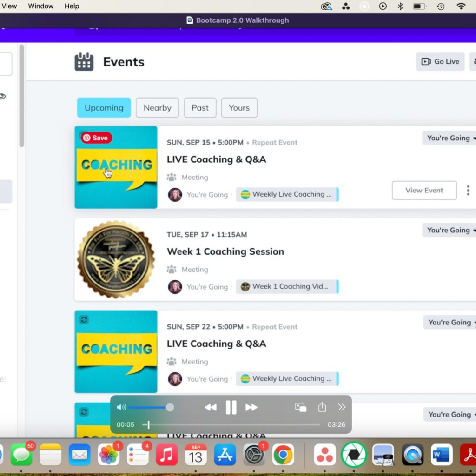Click the Pinterest Save badge on the Coaching thumbnail
Viewport: 476px width, 476px height.
click(x=97, y=138)
